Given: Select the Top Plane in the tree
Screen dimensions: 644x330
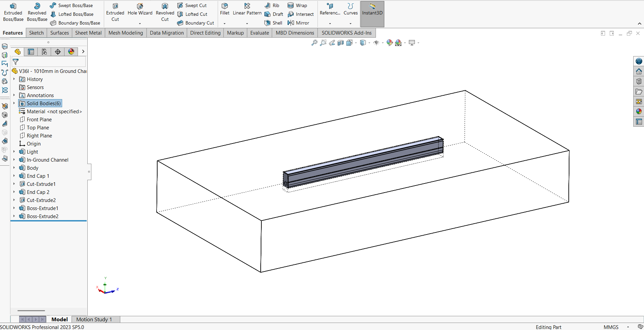Looking at the screenshot, I should (34, 127).
